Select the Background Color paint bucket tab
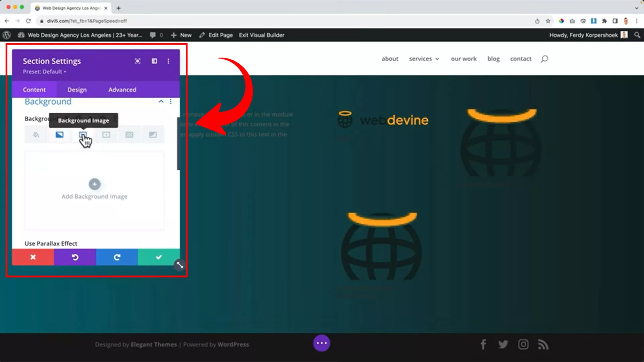Screen dimensions: 644x362 coord(36,135)
